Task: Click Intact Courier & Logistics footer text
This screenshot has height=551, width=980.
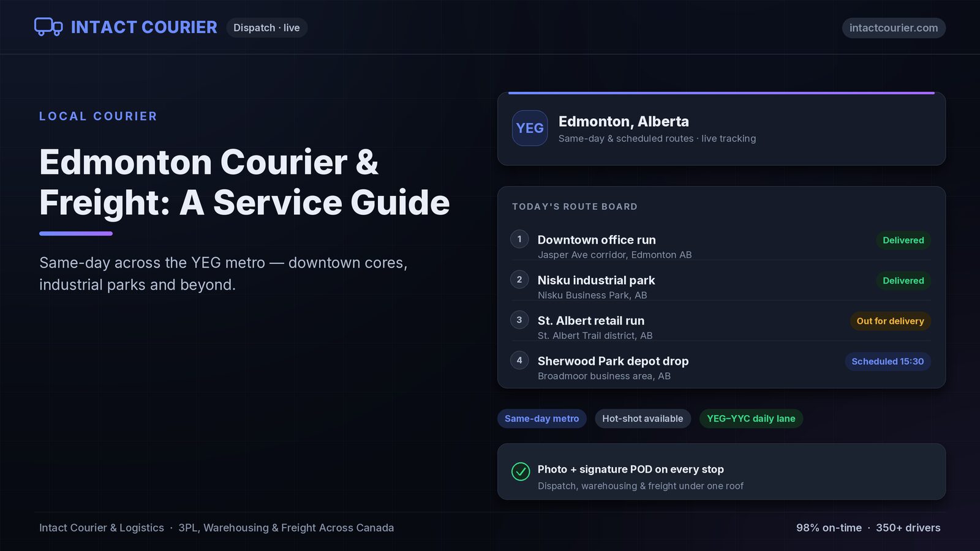Action: [102, 528]
